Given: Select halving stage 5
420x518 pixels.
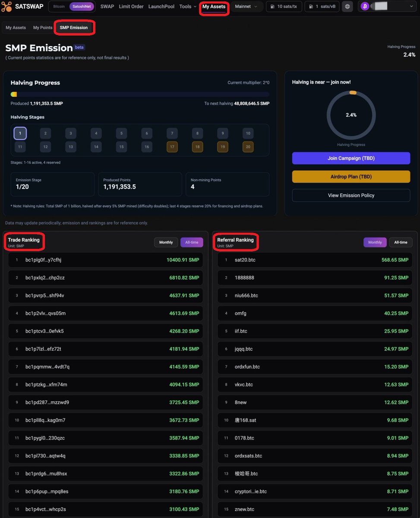Looking at the screenshot, I should point(121,133).
